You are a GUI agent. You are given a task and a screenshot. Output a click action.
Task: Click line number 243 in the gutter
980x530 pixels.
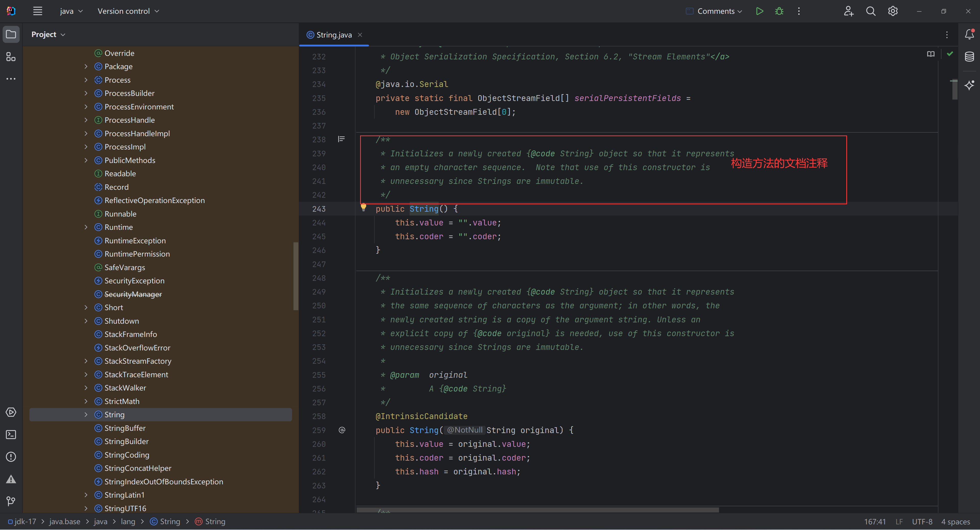319,209
